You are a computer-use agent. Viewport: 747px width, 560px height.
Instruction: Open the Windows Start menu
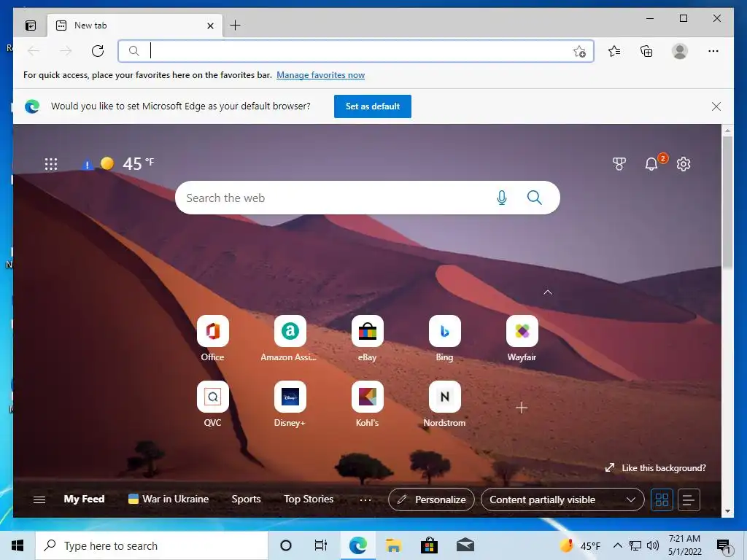click(18, 545)
